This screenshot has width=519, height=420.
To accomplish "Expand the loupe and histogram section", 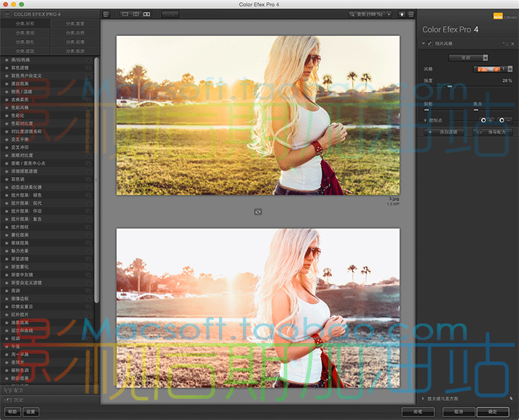I will tap(423, 398).
